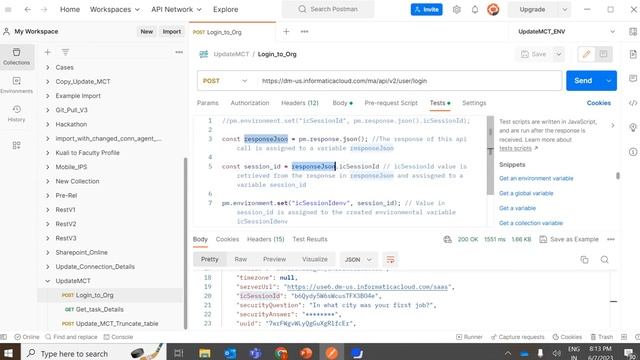Screen dimensions: 640x360
Task: Collapse the UpdateMCT collection
Action: tap(48, 281)
